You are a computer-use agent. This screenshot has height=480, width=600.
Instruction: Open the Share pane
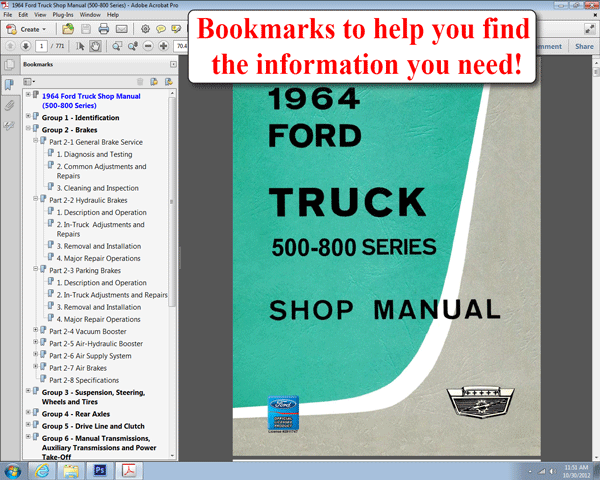[x=584, y=46]
